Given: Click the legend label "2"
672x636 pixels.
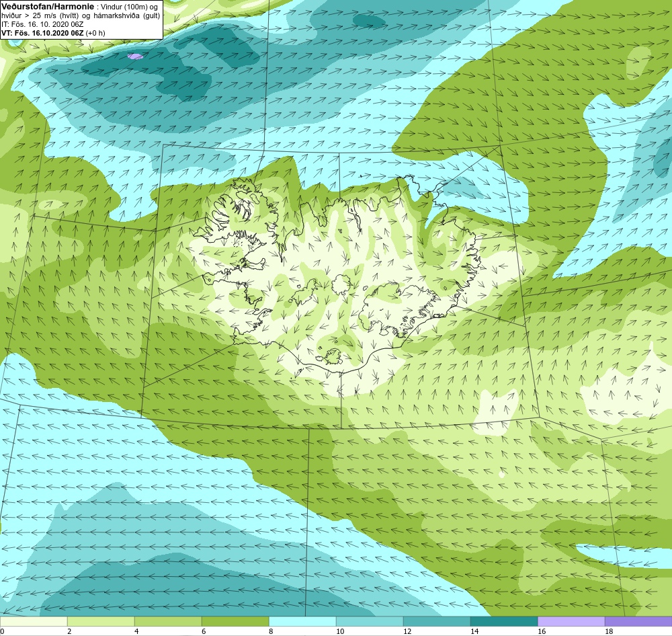Looking at the screenshot, I should coord(69,631).
